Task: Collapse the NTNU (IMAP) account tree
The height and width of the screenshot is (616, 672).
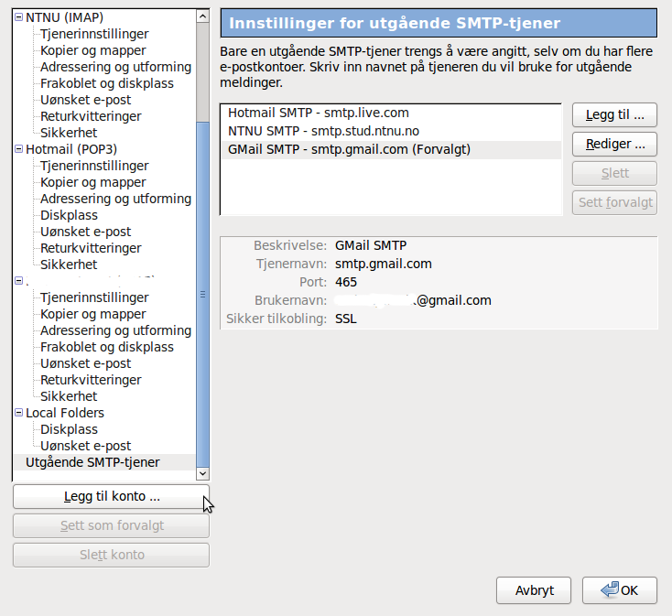Action: (19, 17)
